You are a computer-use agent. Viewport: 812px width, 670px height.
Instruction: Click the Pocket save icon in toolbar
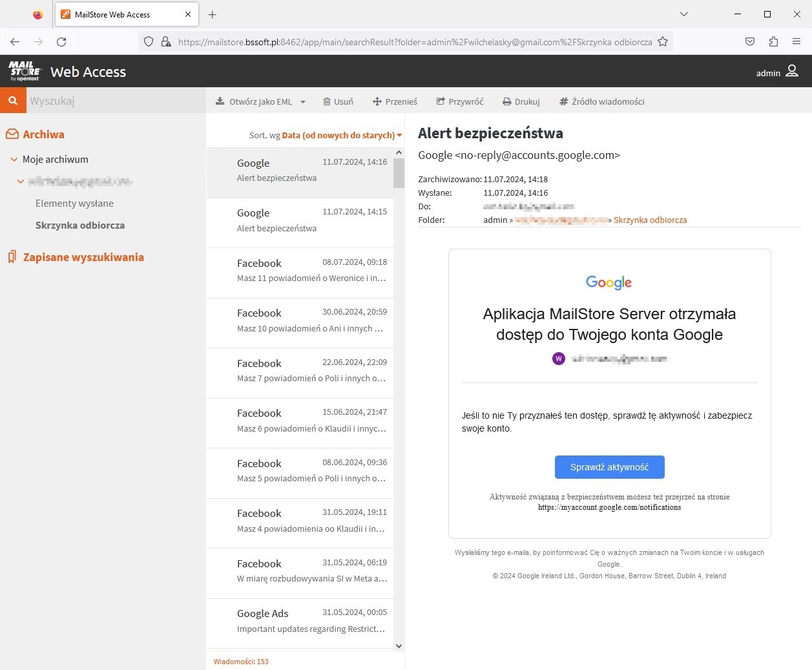[x=750, y=41]
